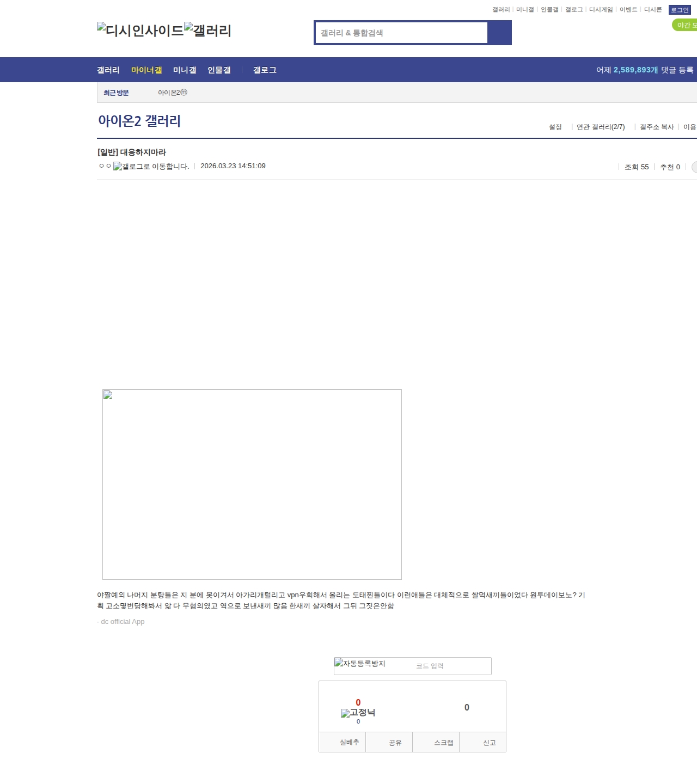Click the small 갤러리 link in the top utility links
This screenshot has height=784, width=697.
[501, 10]
